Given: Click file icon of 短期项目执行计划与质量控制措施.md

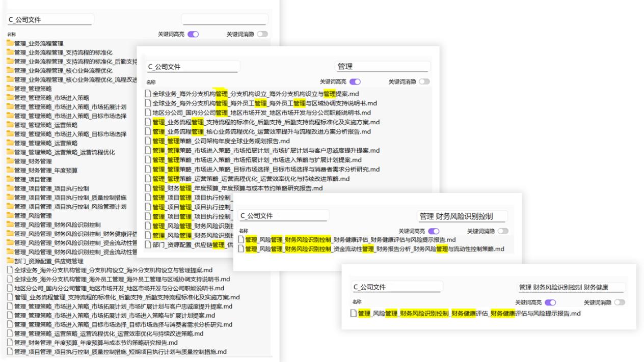Looking at the screenshot, I should pyautogui.click(x=10, y=352).
